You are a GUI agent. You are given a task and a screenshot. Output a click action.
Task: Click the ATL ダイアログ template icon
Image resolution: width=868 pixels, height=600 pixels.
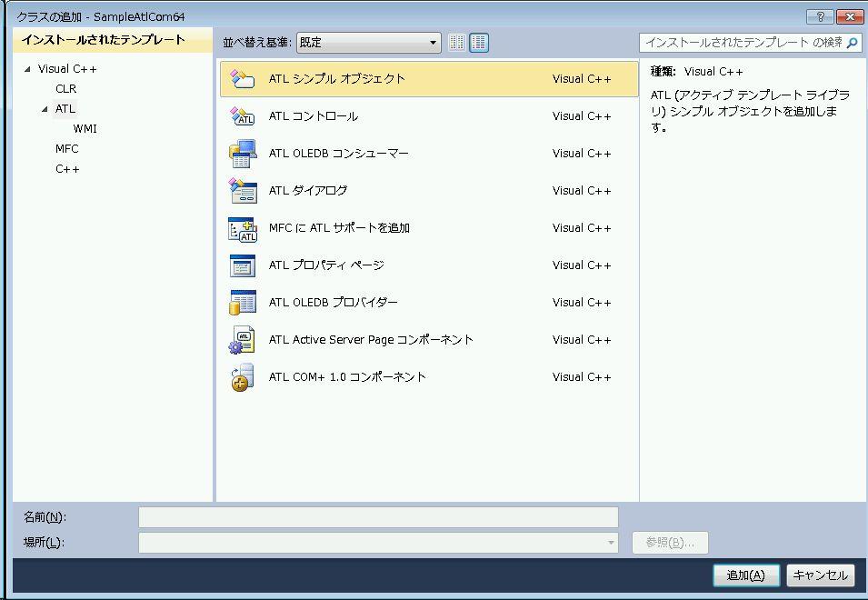click(x=242, y=191)
